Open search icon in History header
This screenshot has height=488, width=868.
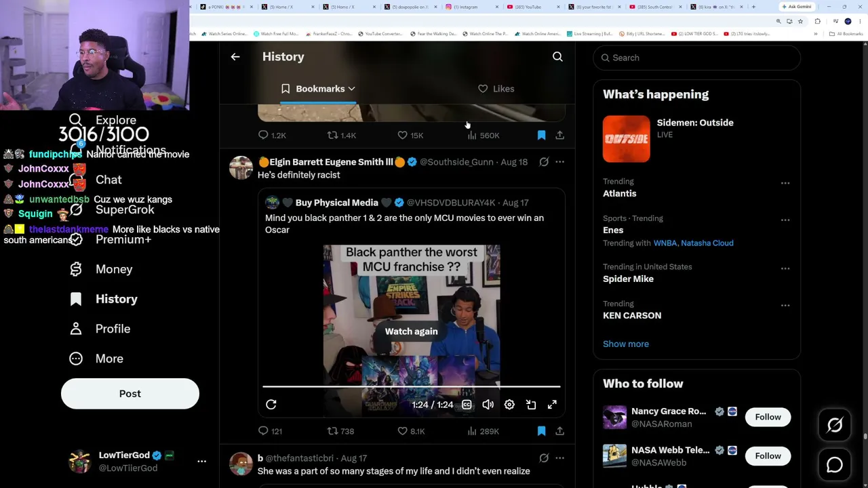click(x=557, y=57)
